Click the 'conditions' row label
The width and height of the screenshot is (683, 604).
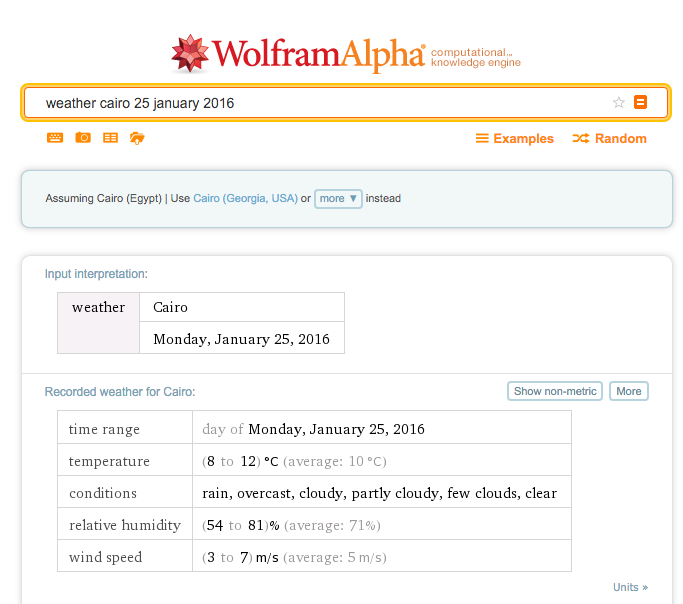pyautogui.click(x=103, y=493)
